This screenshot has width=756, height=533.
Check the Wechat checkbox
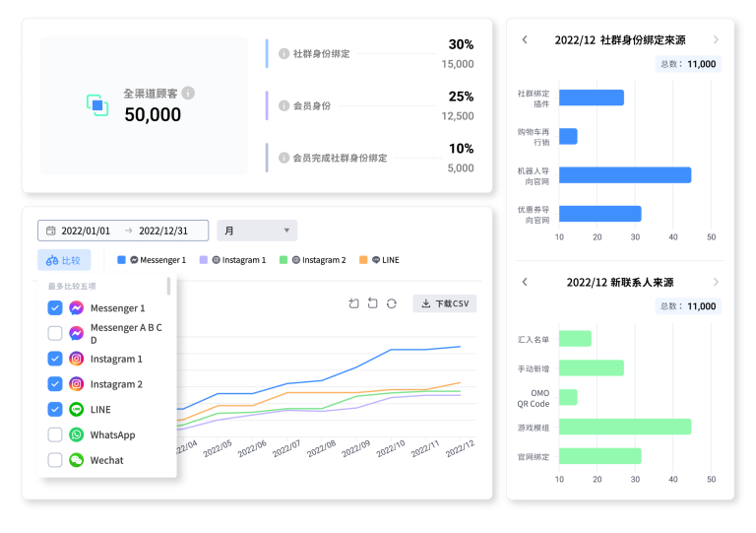55,460
